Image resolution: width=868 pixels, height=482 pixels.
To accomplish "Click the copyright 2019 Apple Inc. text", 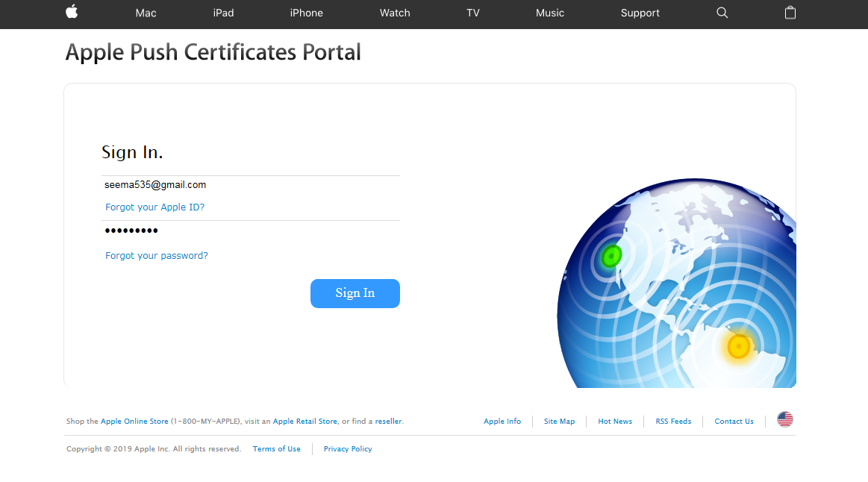I will tap(154, 448).
